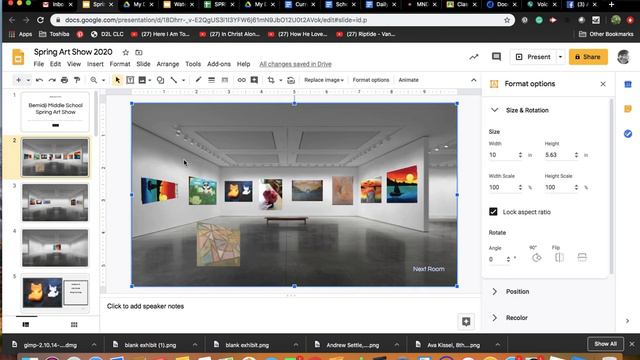Open comment history icon

(496, 57)
